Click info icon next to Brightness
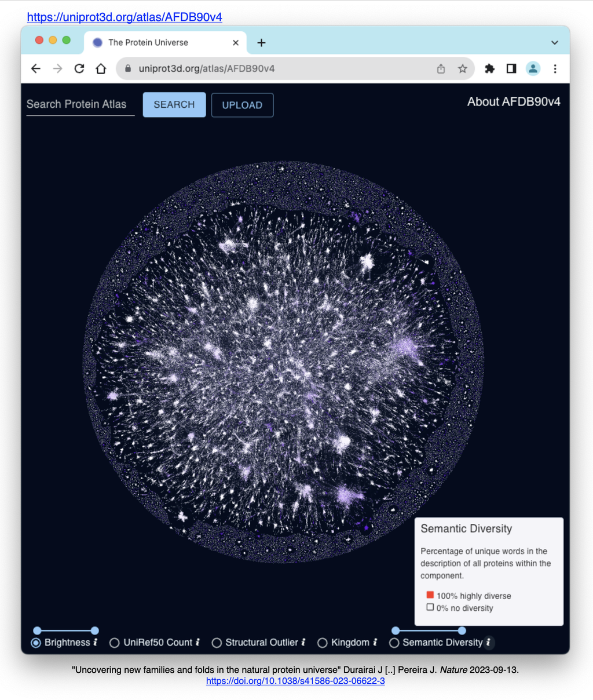 click(96, 642)
